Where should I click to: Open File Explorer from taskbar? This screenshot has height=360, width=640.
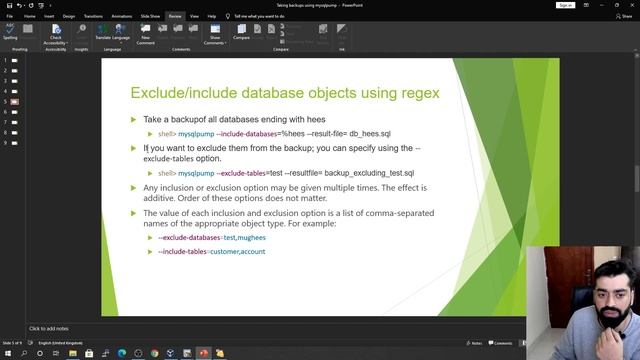point(73,353)
